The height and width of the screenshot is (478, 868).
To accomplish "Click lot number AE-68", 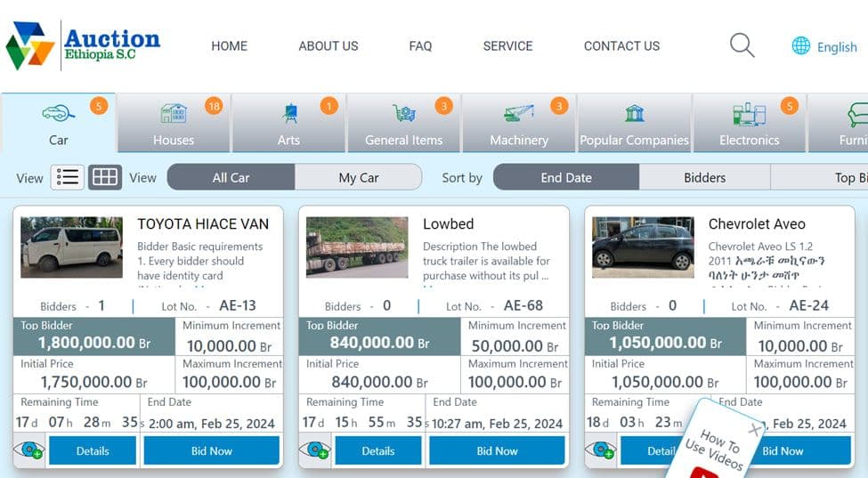I will click(x=523, y=305).
